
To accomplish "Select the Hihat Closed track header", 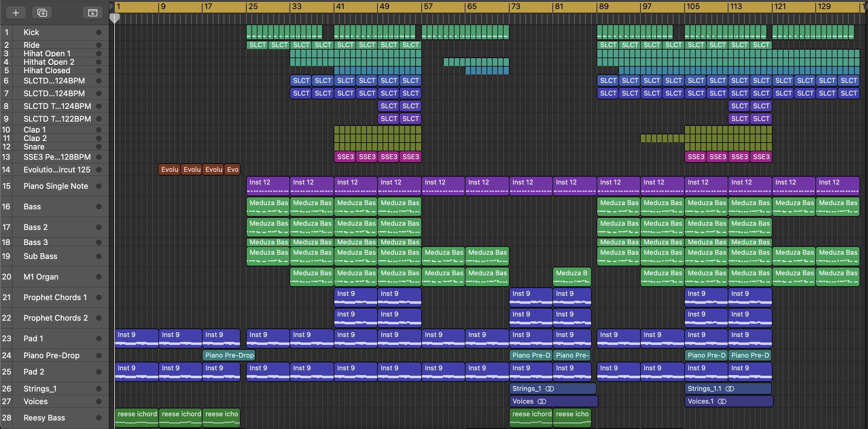I will coord(47,70).
